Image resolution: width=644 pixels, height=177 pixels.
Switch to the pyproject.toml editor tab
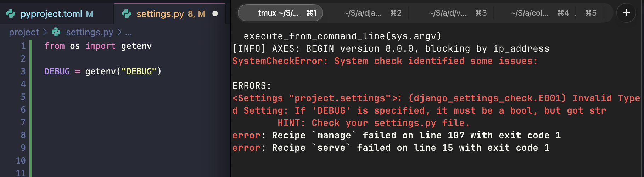coord(51,14)
